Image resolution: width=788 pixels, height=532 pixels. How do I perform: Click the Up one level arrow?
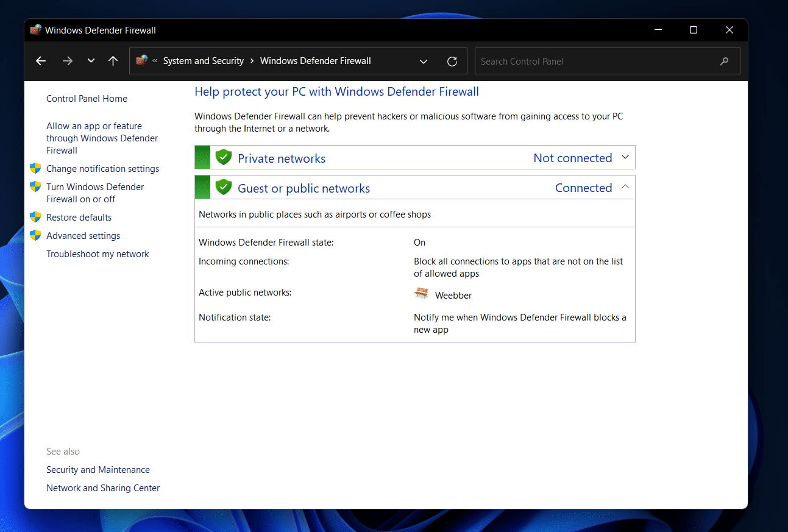click(113, 61)
